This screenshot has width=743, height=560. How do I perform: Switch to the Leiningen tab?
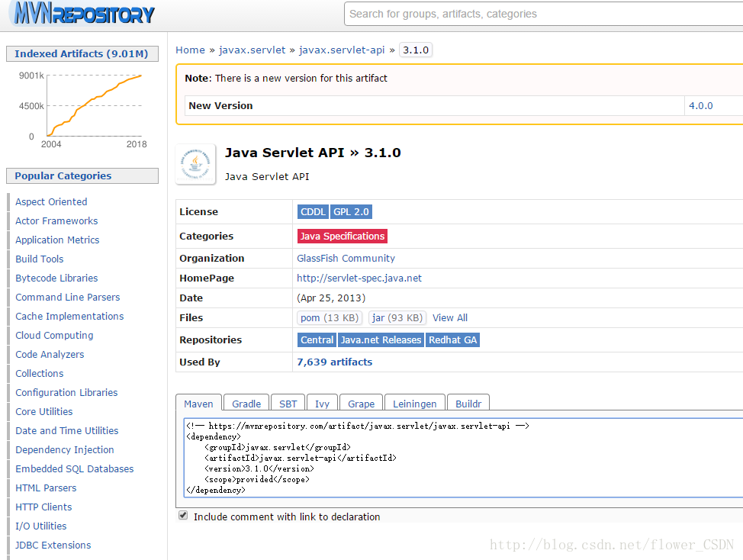(x=415, y=403)
